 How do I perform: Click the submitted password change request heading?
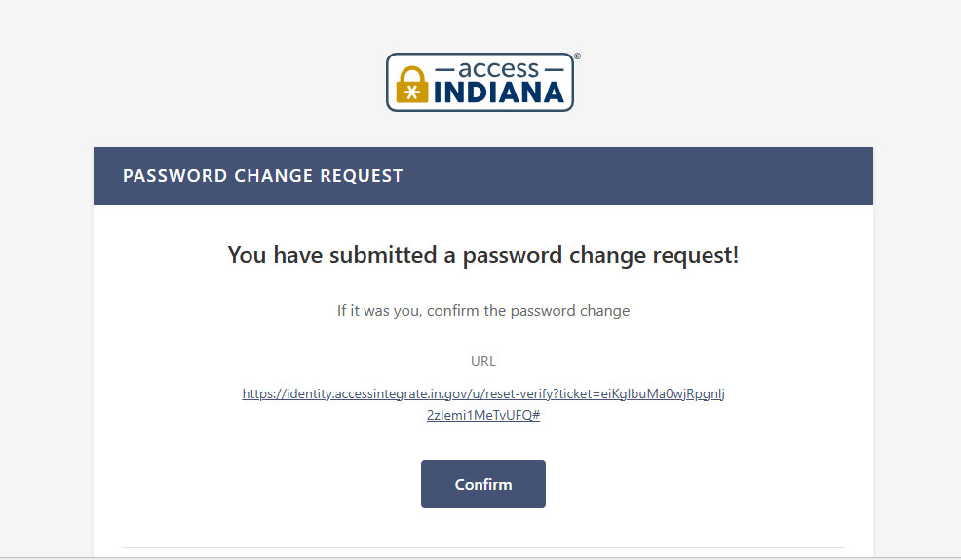pos(483,255)
